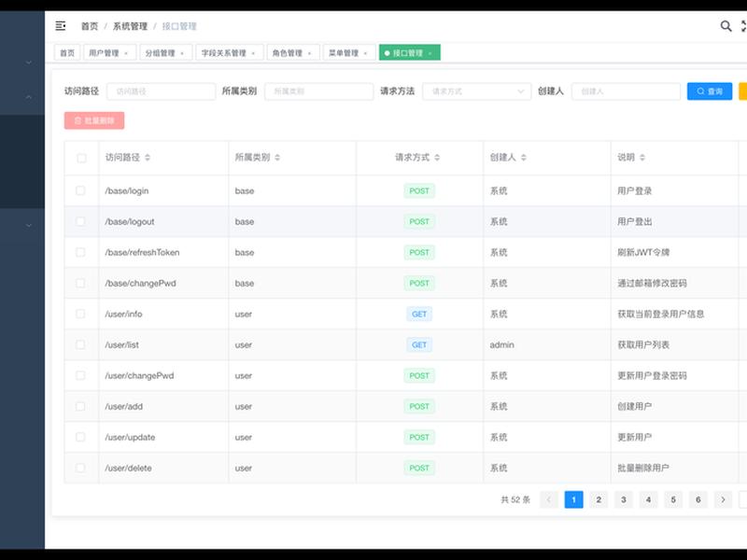
Task: Open the 请求方法 dropdown selector
Action: [x=477, y=91]
